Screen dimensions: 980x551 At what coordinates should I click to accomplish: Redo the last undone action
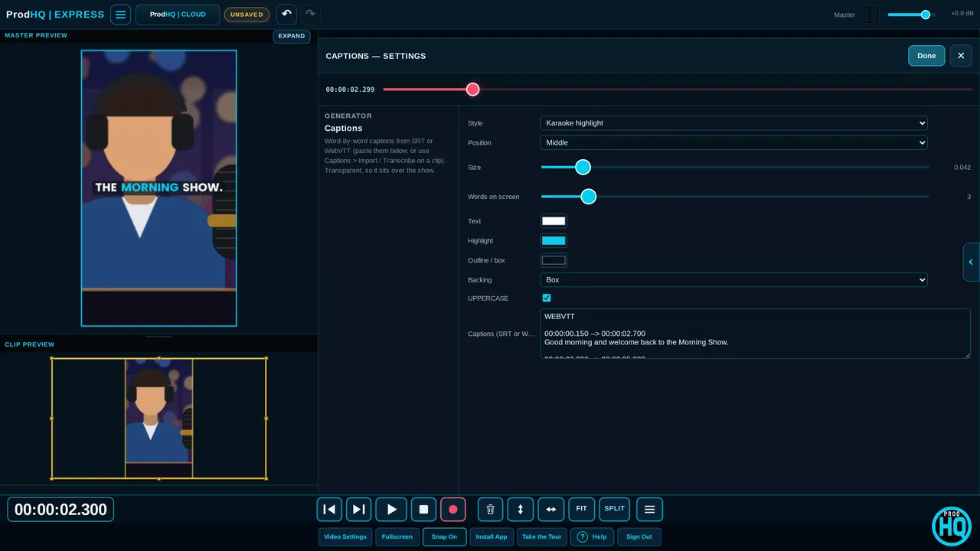click(x=309, y=14)
